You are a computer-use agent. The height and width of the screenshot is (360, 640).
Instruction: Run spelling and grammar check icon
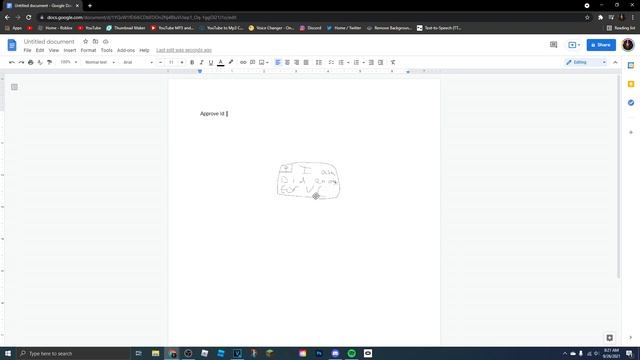point(40,62)
